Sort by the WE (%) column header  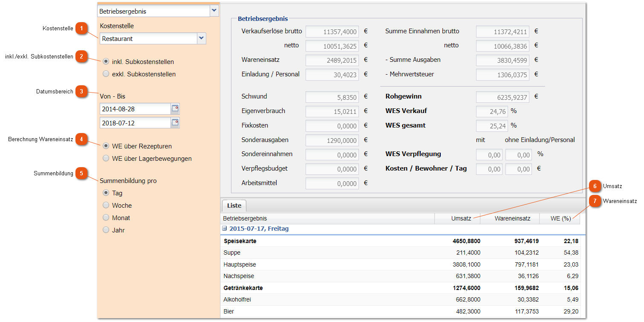(x=560, y=218)
